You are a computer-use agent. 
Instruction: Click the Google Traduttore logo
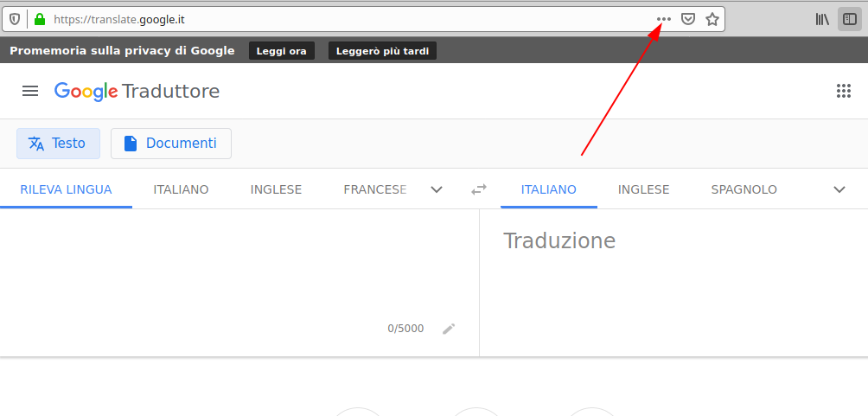[x=137, y=92]
